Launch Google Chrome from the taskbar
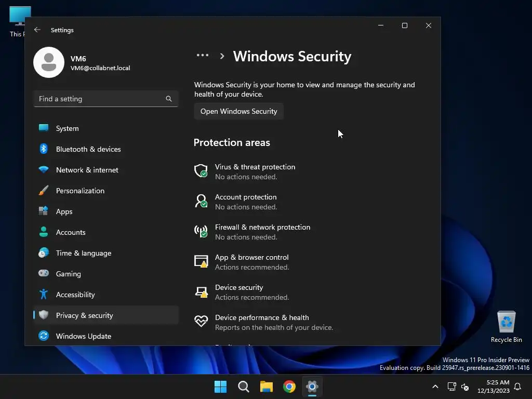This screenshot has height=399, width=532. [x=289, y=387]
